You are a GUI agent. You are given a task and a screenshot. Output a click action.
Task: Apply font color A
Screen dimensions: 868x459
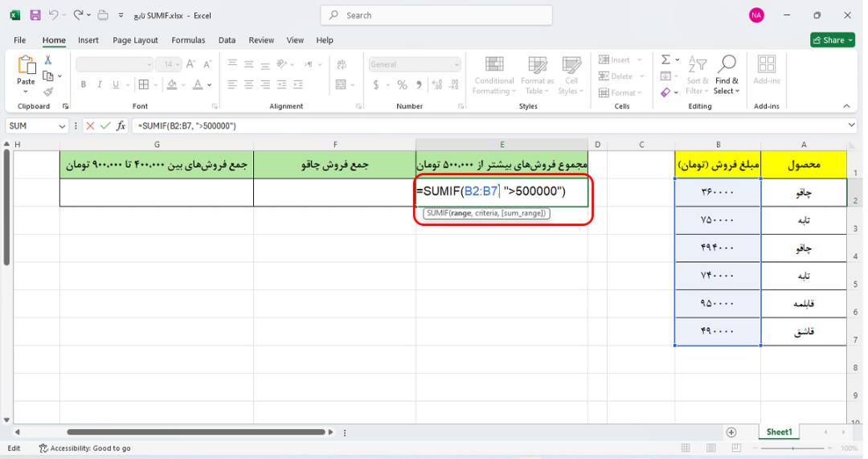(198, 84)
